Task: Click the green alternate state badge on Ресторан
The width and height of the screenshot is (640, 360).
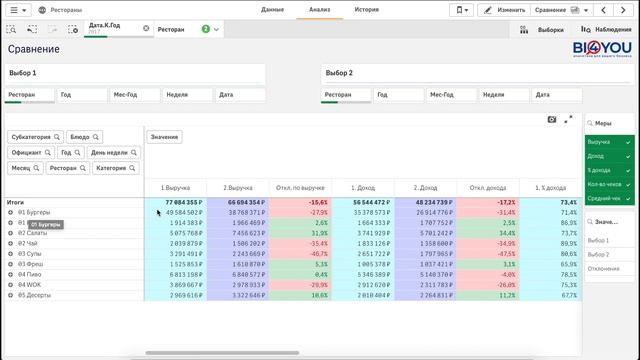Action: (x=206, y=29)
